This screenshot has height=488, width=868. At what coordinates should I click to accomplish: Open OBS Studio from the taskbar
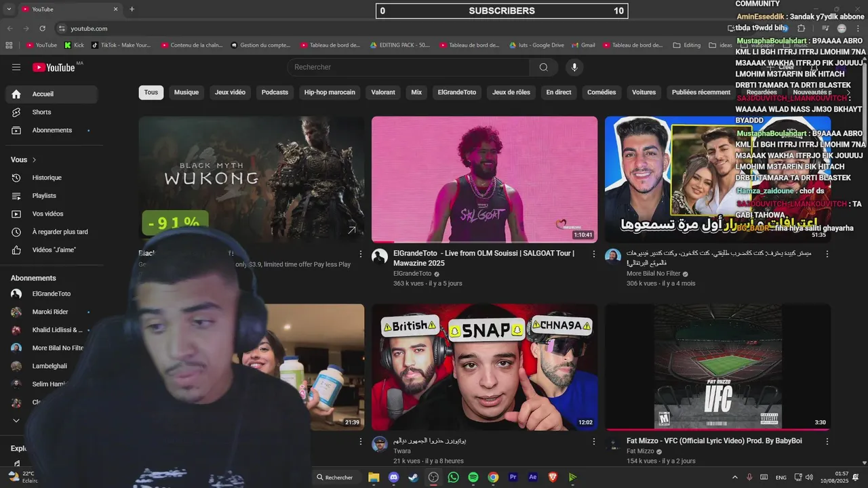(x=433, y=477)
